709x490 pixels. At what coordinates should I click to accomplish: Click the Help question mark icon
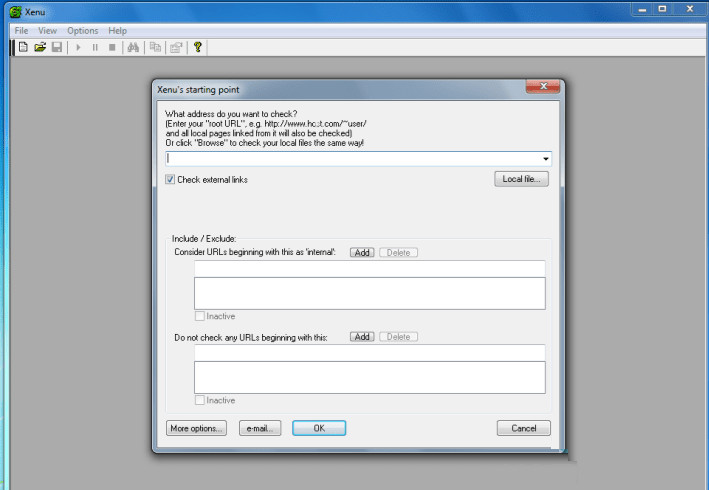[198, 47]
